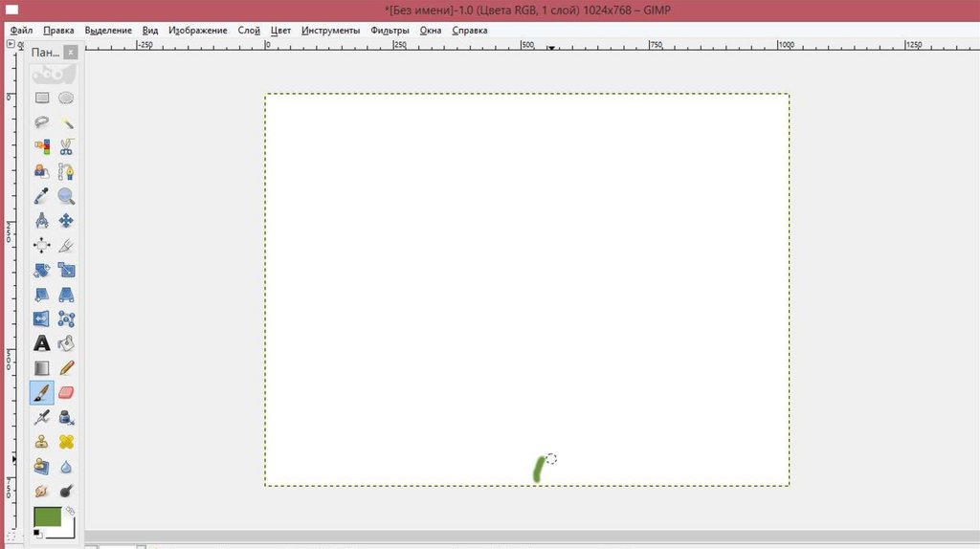Select the Ellipse Select tool
This screenshot has width=980, height=549.
(66, 98)
